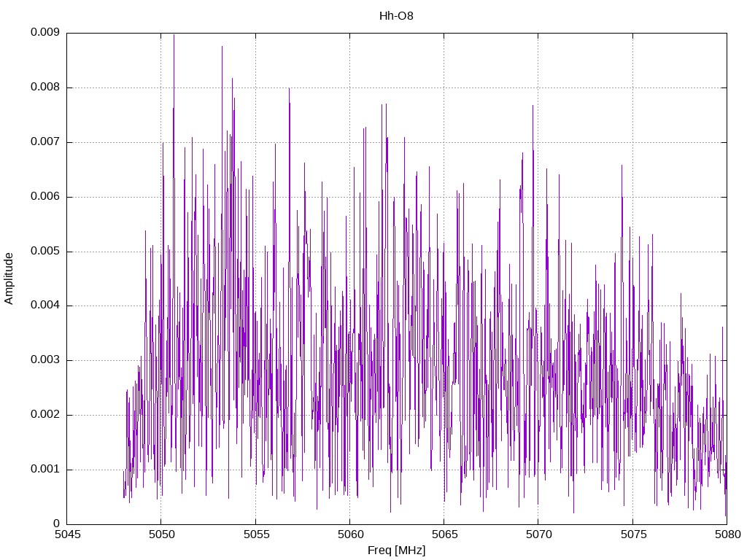Click the 0.006 y-axis tick value

pyautogui.click(x=45, y=197)
